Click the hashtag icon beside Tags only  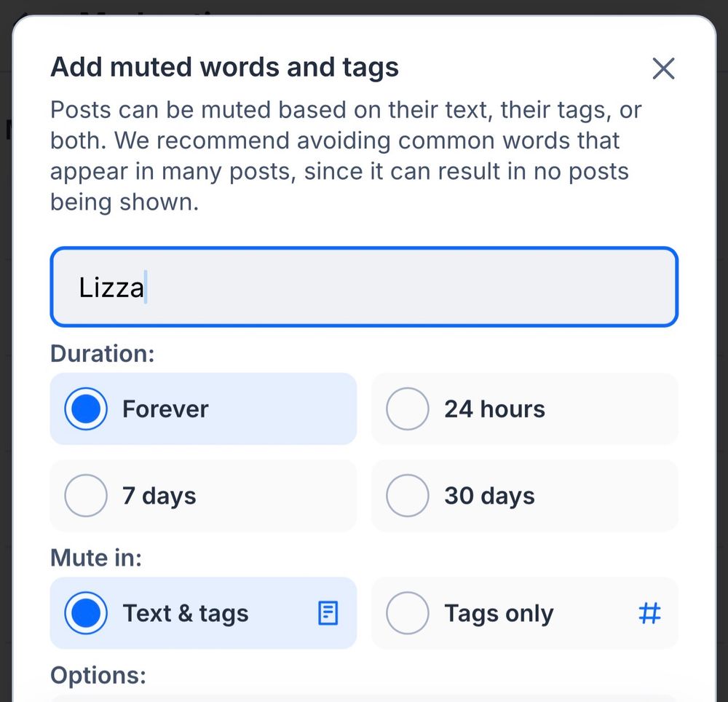[649, 613]
